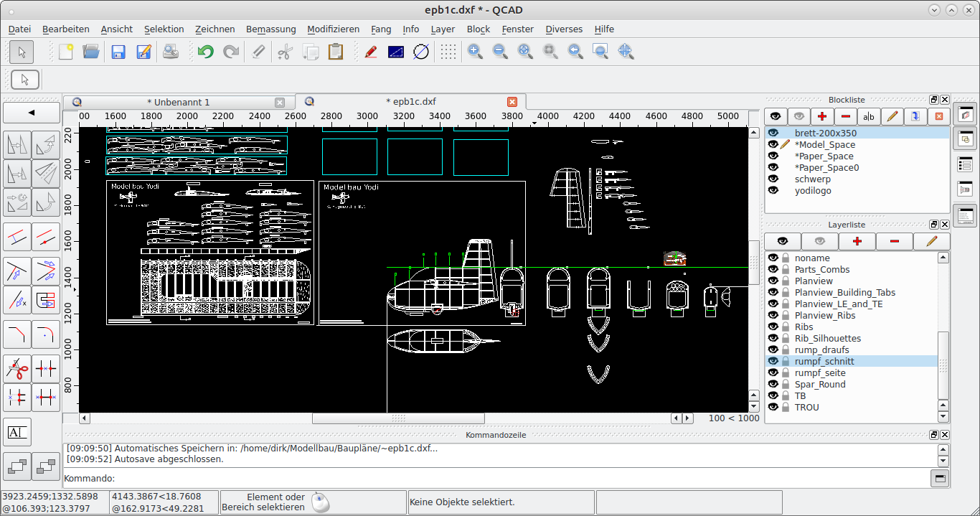Viewport: 980px width, 516px height.
Task: Undo the last action with the green arrow
Action: [x=206, y=52]
